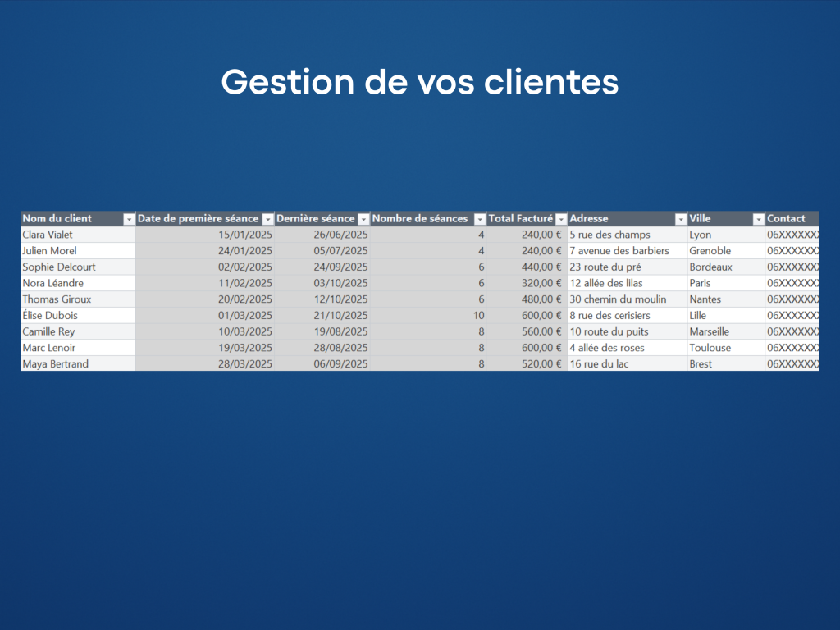This screenshot has height=630, width=840.
Task: Open the Nom du client filter dropdown
Action: tap(129, 219)
